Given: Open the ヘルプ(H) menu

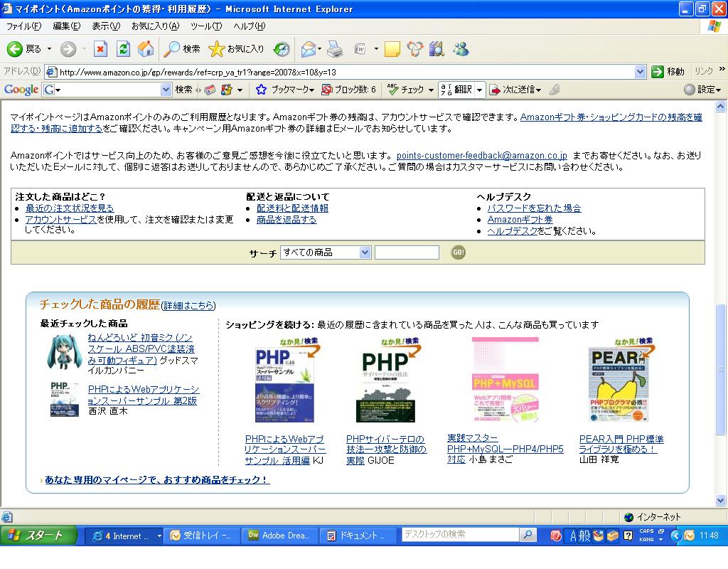Looking at the screenshot, I should click(x=250, y=26).
